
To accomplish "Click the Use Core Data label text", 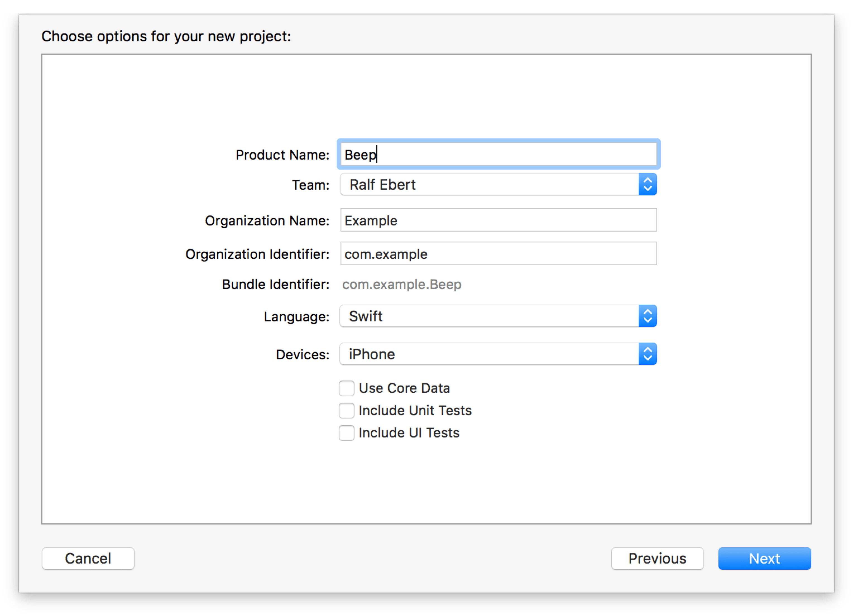I will [404, 388].
